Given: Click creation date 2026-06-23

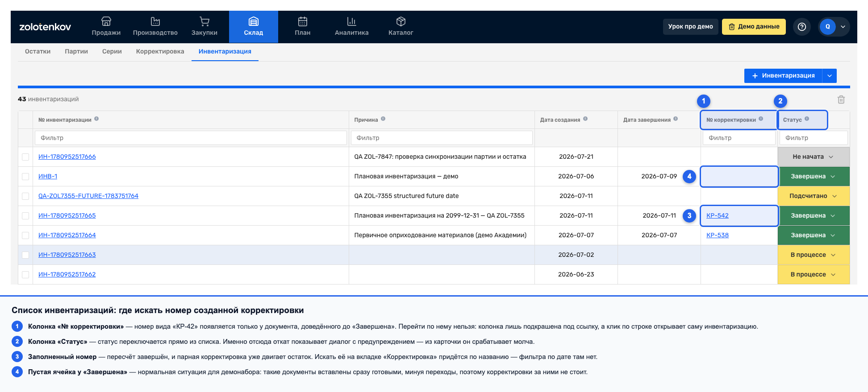Looking at the screenshot, I should pos(576,274).
